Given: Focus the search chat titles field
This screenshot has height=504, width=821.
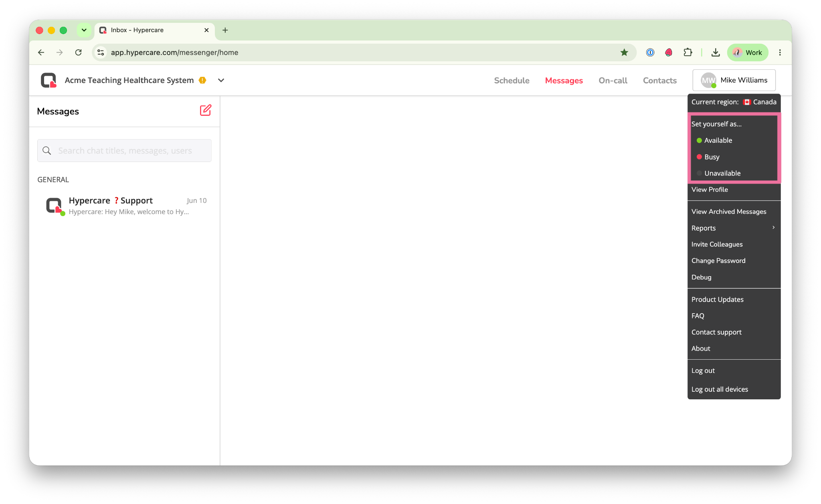Looking at the screenshot, I should coord(124,150).
